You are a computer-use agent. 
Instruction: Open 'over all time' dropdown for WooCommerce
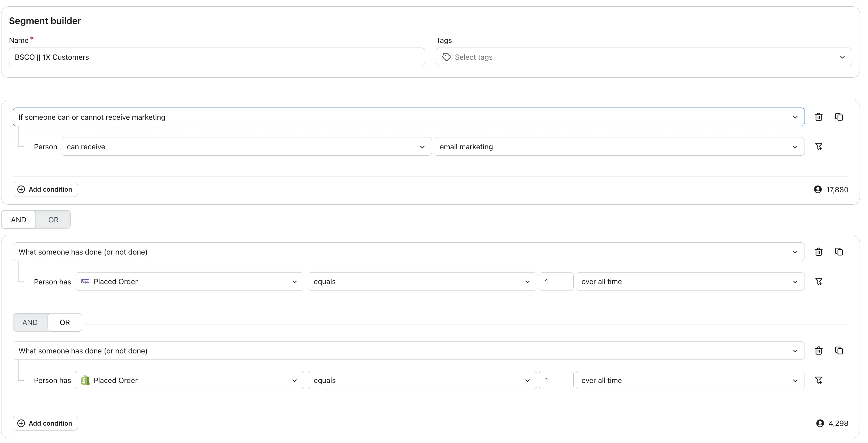pos(690,282)
